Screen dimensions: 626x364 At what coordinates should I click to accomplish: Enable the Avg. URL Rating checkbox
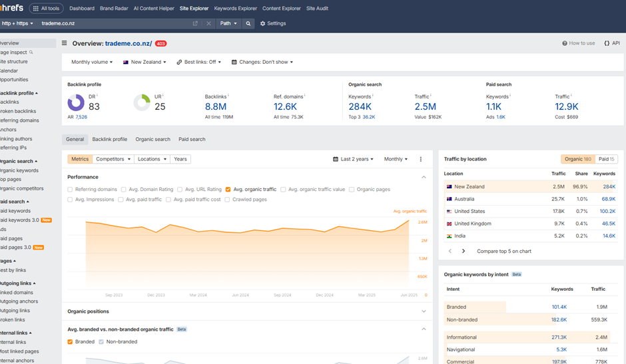180,190
